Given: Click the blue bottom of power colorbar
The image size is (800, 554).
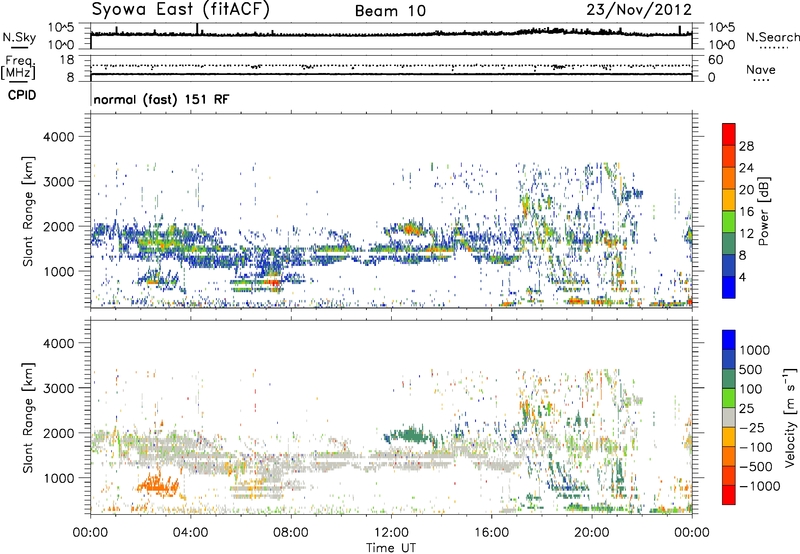Looking at the screenshot, I should coord(729,287).
